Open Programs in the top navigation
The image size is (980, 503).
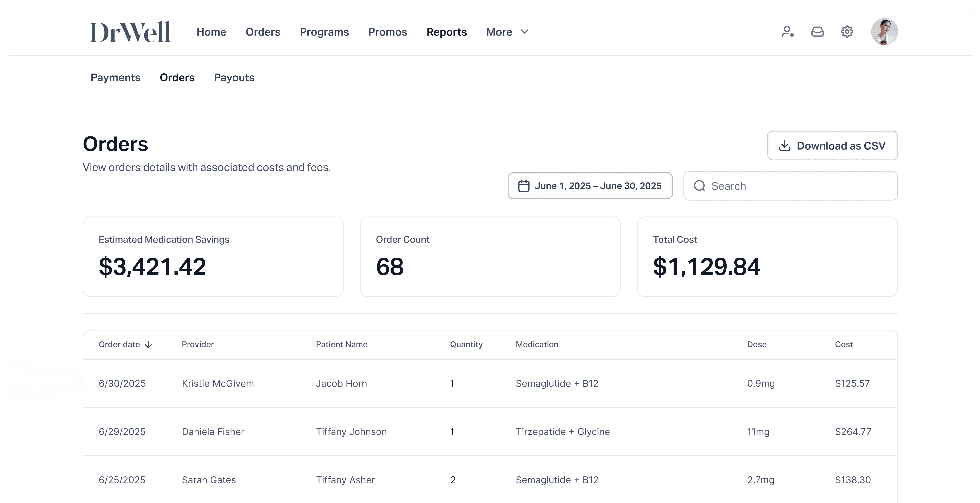click(x=324, y=32)
